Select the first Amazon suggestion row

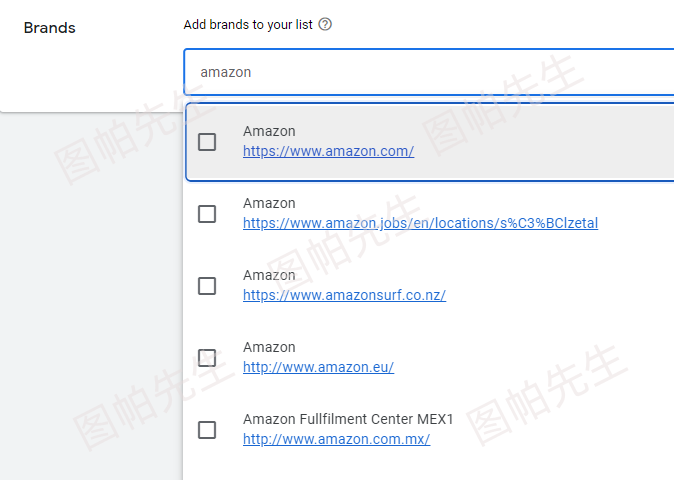[430, 142]
